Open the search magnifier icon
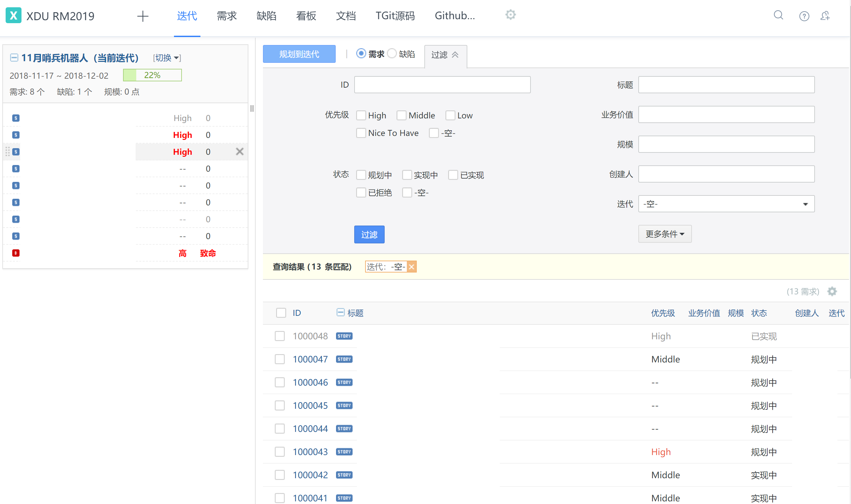This screenshot has height=504, width=851. 778,15
